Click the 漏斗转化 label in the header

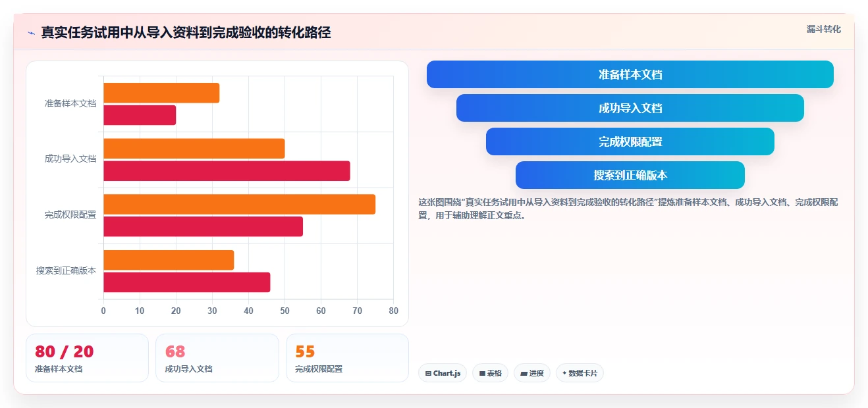(823, 29)
